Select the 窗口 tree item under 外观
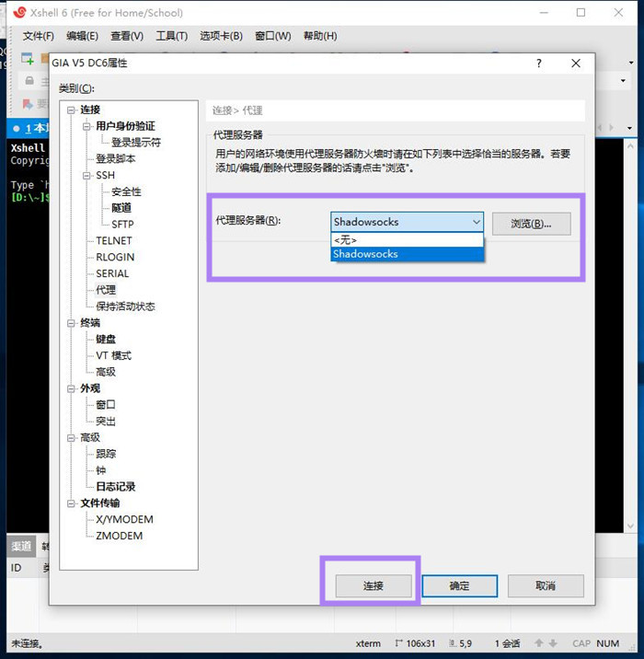This screenshot has height=659, width=644. (106, 405)
